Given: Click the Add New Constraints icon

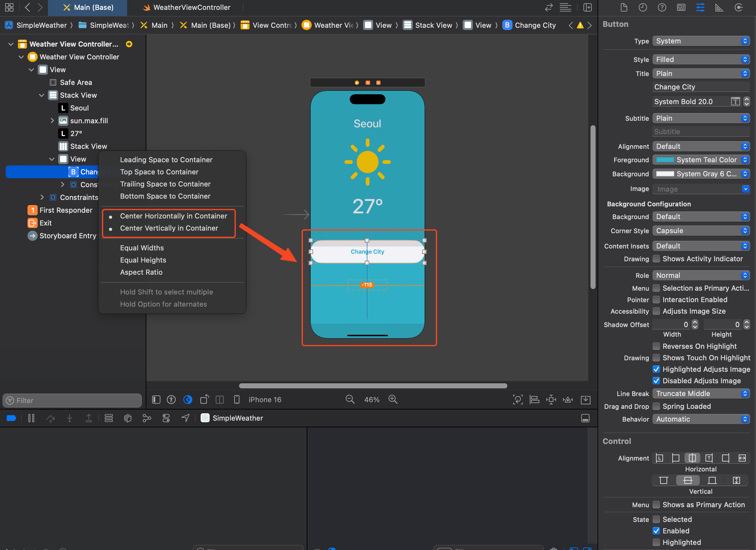Looking at the screenshot, I should 551,400.
